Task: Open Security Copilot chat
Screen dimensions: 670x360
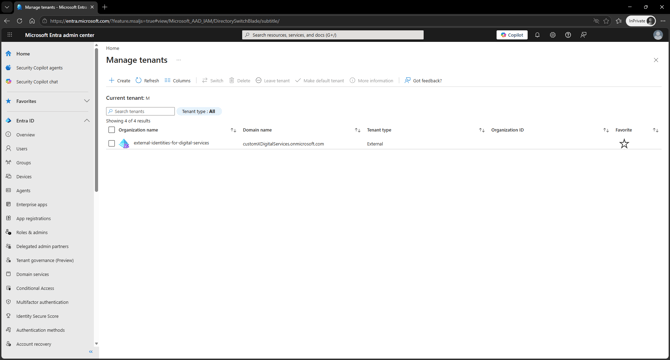Action: [x=37, y=82]
